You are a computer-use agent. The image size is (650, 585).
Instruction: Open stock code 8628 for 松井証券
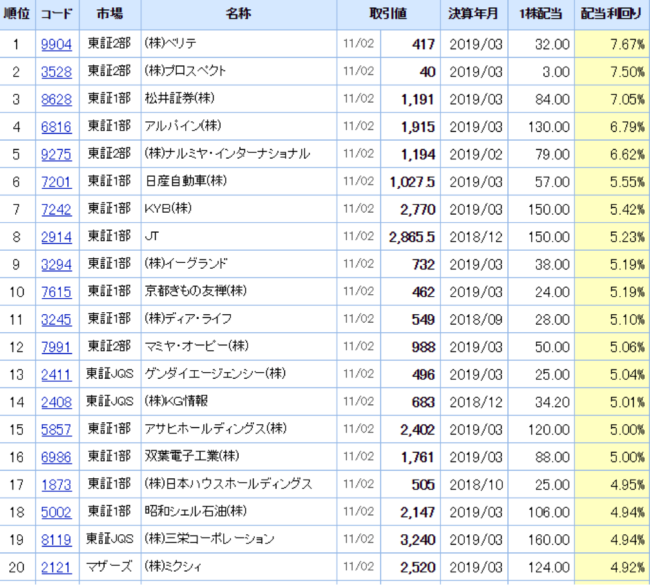(56, 99)
